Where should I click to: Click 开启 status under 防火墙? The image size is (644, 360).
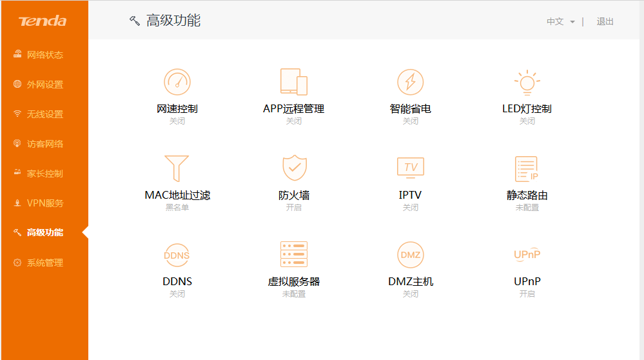tap(294, 208)
